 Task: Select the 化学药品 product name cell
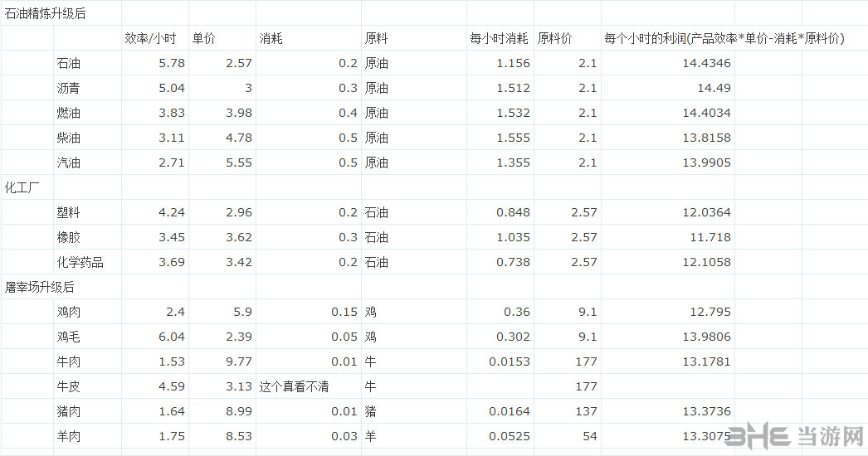point(80,262)
